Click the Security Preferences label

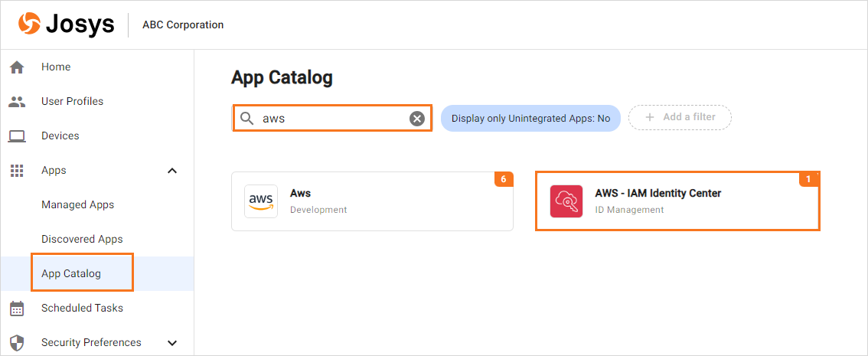tap(91, 342)
